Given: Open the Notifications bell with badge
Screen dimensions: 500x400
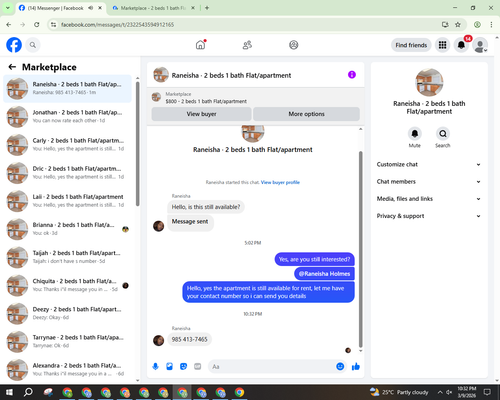Looking at the screenshot, I should click(x=461, y=45).
